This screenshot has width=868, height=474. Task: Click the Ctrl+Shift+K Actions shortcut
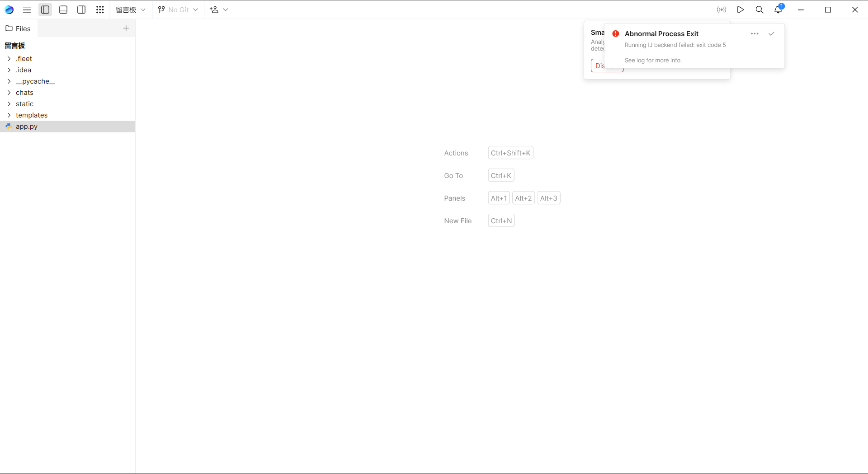[x=510, y=153]
